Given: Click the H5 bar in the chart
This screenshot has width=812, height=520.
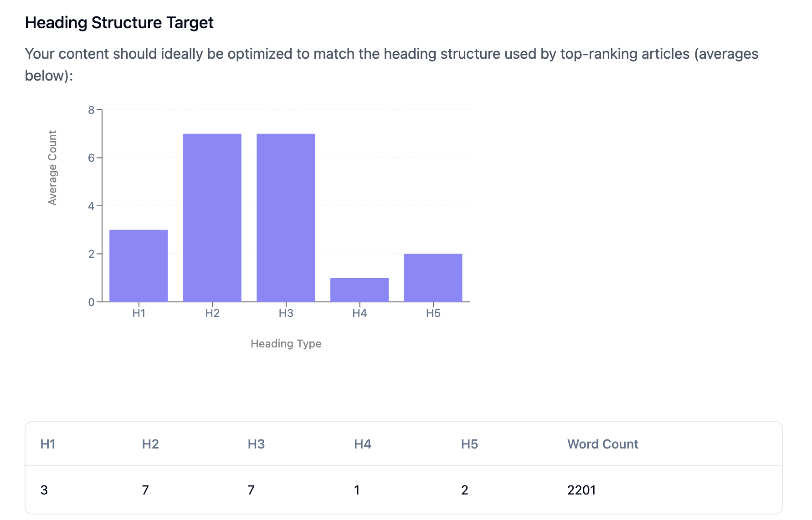Looking at the screenshot, I should (433, 278).
